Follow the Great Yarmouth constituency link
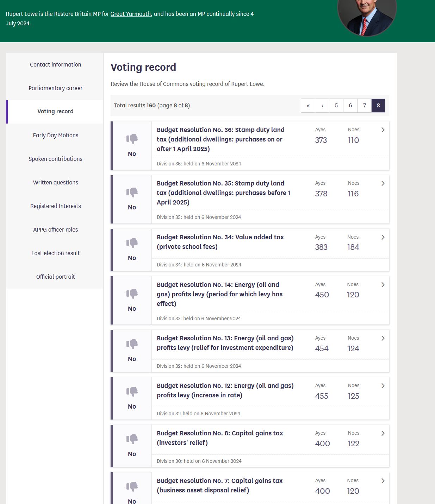Viewport: 435px width, 504px height. (130, 14)
